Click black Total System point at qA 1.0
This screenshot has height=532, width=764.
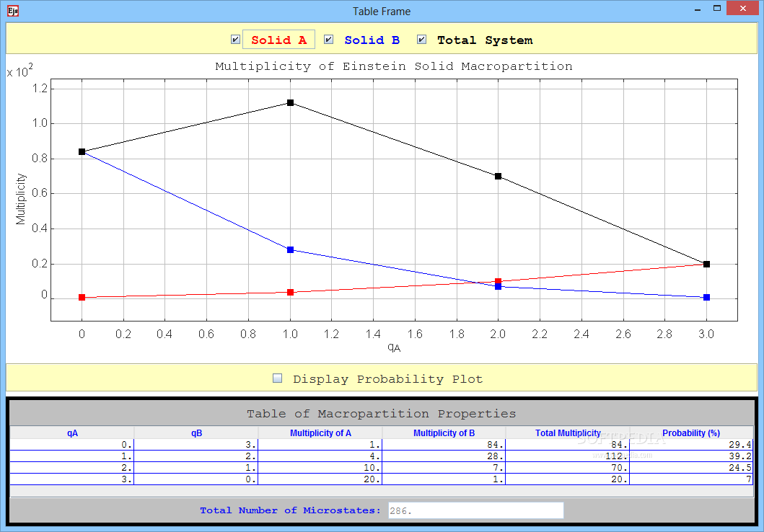(x=291, y=102)
